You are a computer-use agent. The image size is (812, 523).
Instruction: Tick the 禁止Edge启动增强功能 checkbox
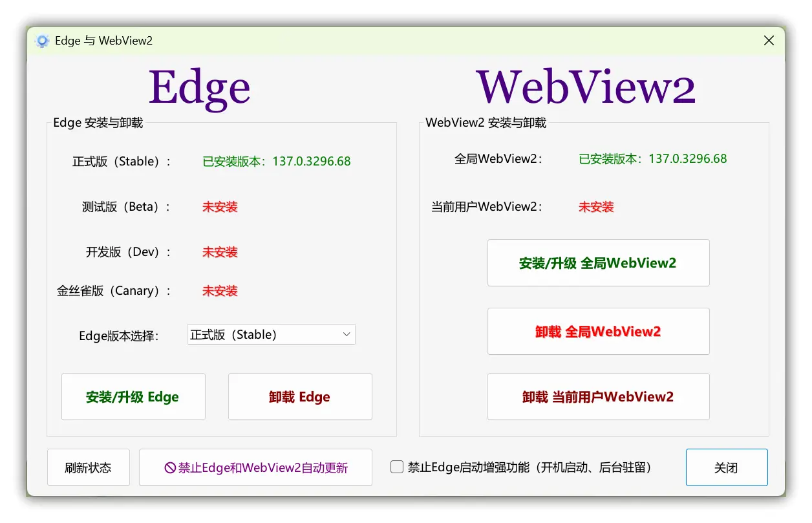397,467
